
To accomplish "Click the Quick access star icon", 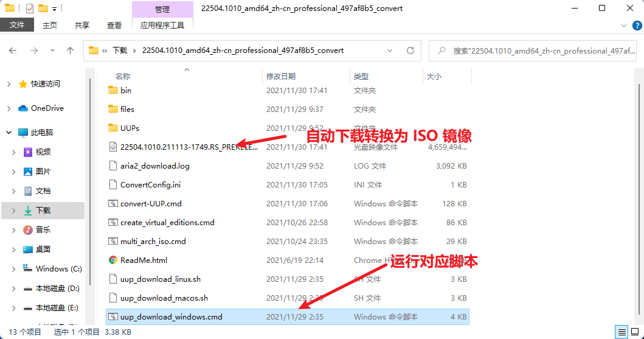I will (x=23, y=84).
